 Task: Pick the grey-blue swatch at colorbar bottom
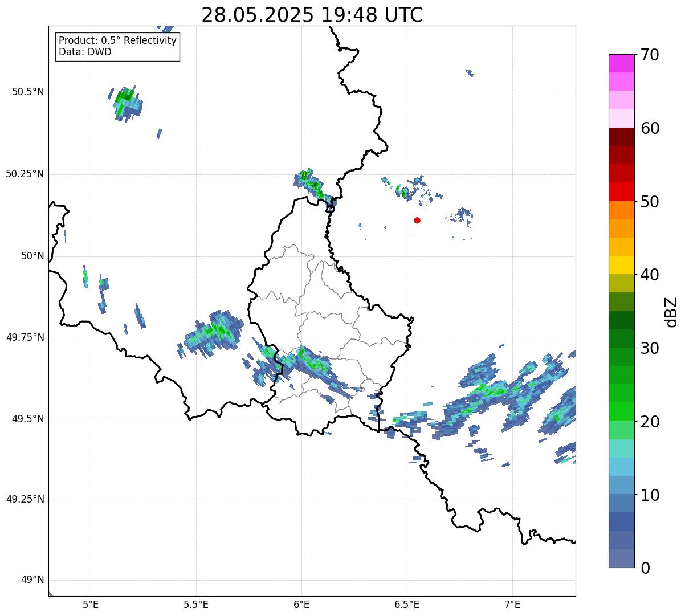tap(622, 558)
